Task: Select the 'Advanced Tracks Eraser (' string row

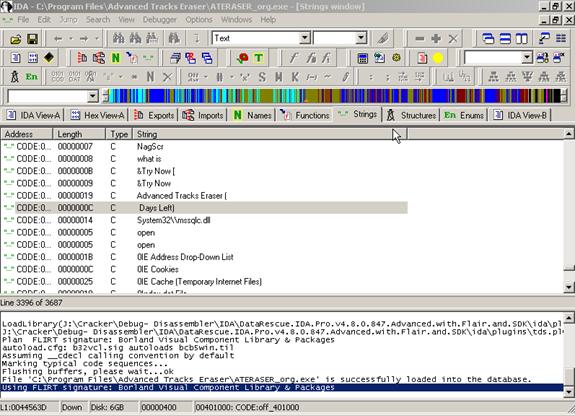Action: click(205, 196)
